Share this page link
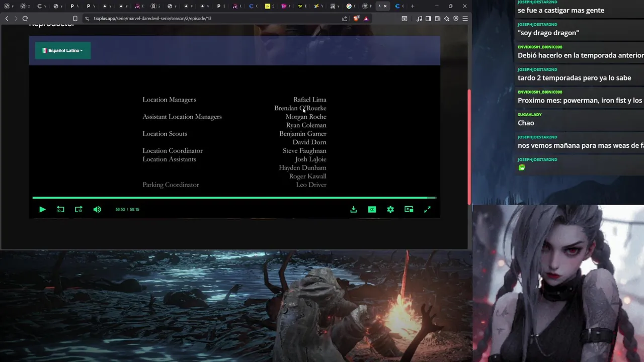The width and height of the screenshot is (644, 362). [x=345, y=19]
